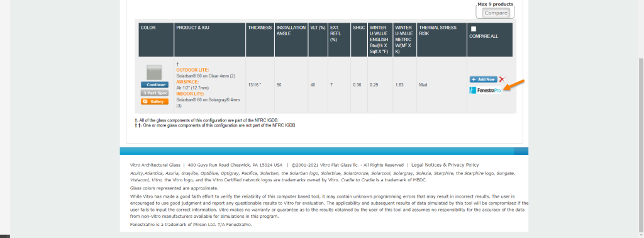Click the red X delete icon
The height and width of the screenshot is (238, 644).
point(502,79)
